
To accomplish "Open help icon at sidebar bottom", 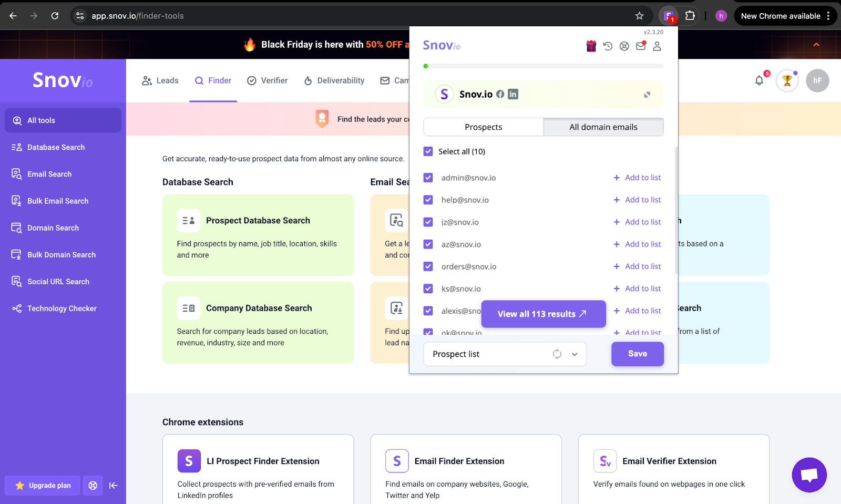I will [93, 486].
